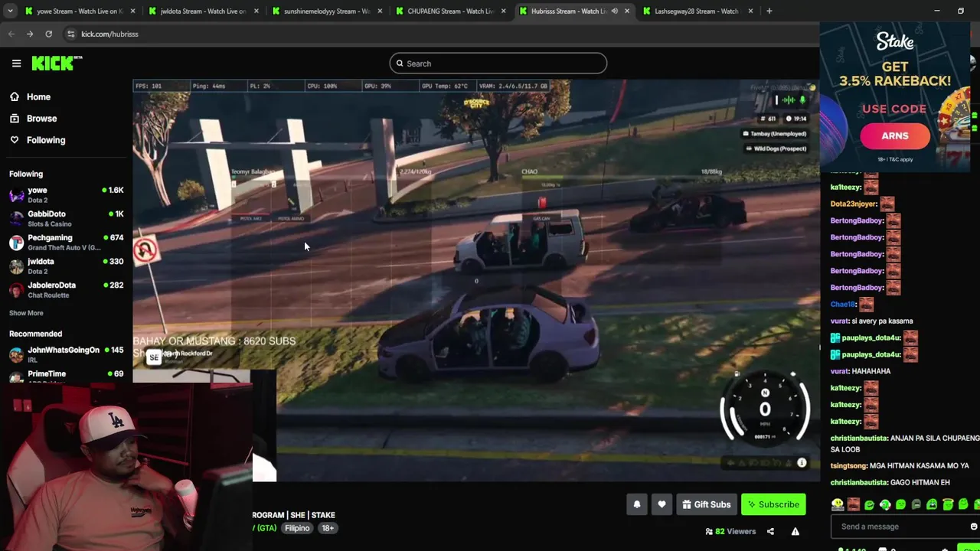Click Pechgaming avatar in Following list
This screenshot has height=551, width=980.
point(16,242)
